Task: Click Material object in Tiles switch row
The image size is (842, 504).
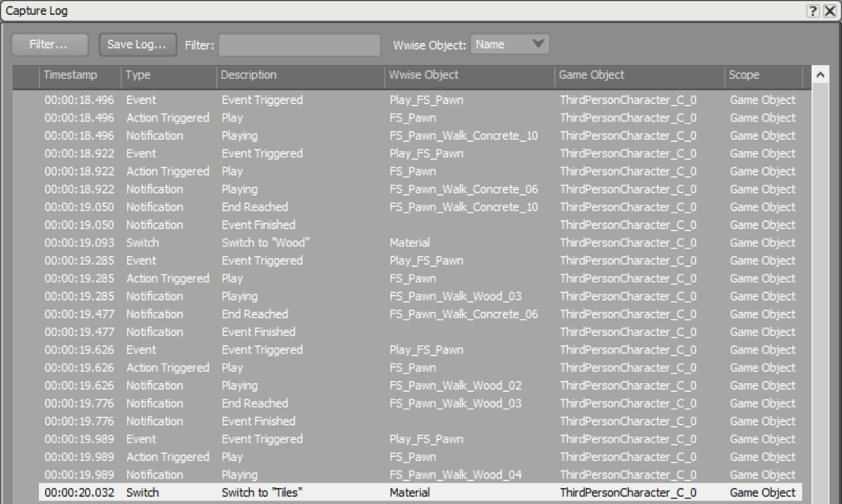Action: pos(410,493)
